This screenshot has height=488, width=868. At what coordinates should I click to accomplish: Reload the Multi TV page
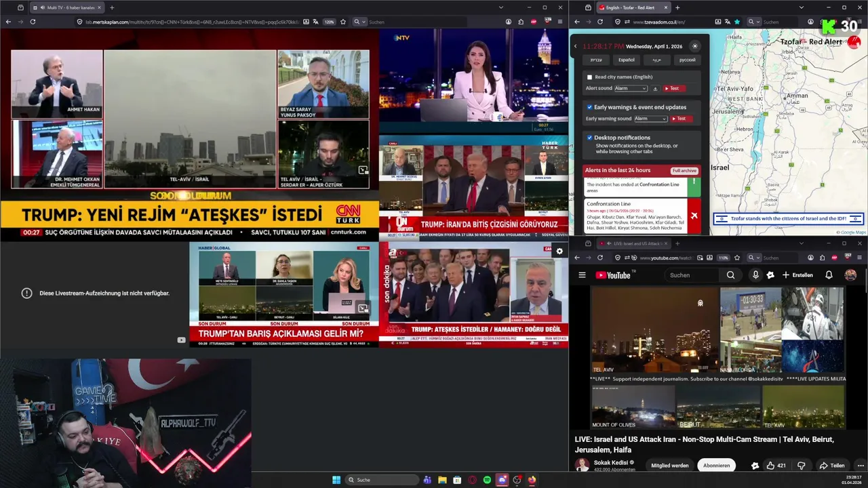click(33, 22)
